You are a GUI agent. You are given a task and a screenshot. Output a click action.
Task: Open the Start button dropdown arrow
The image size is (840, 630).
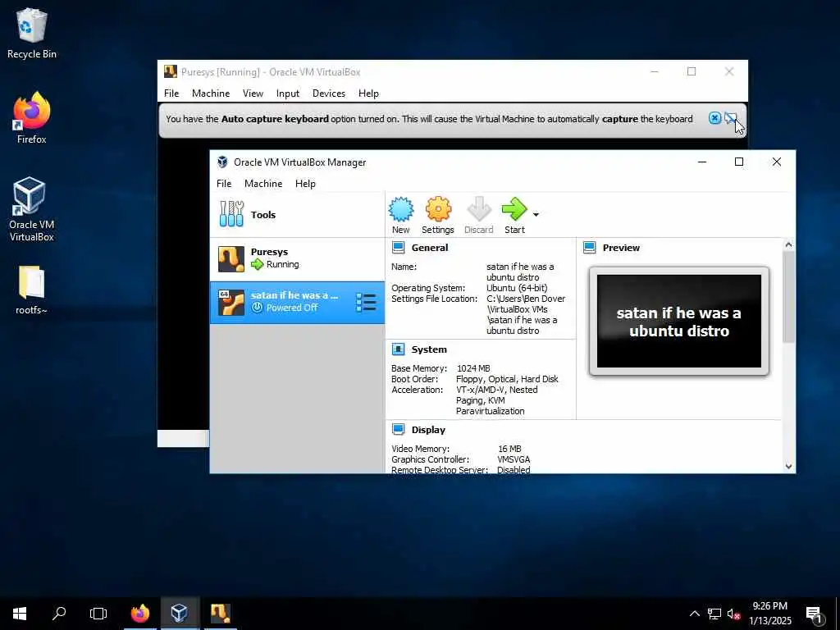tap(536, 214)
